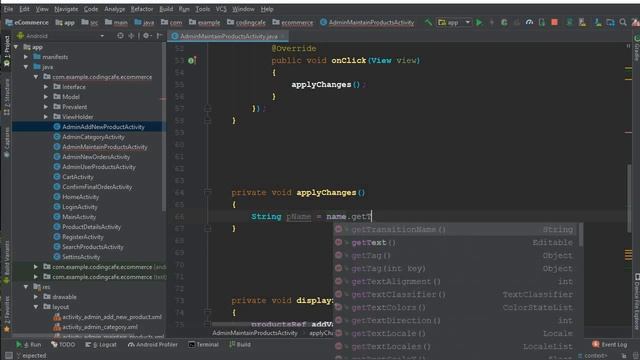Screen dimensions: 640x360
Task: Expand the Prevalent package
Action: tap(46, 107)
